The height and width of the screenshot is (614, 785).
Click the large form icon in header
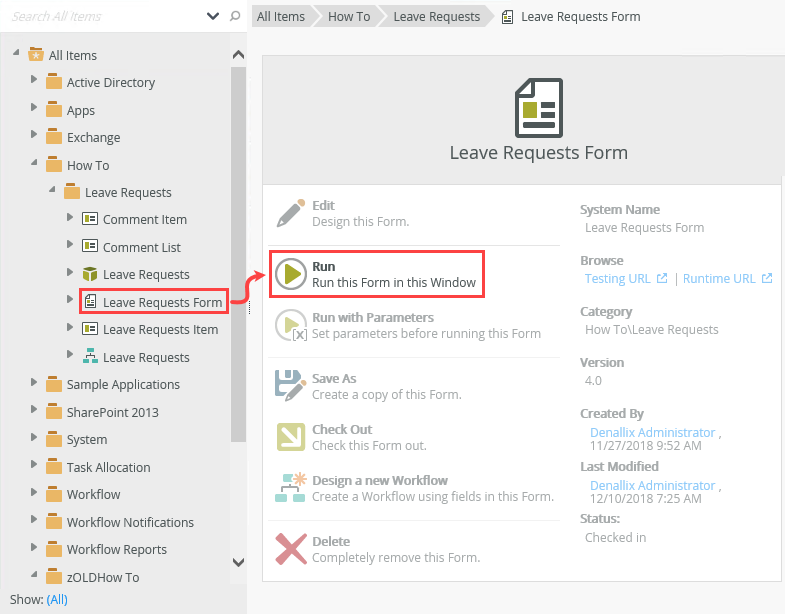point(539,108)
